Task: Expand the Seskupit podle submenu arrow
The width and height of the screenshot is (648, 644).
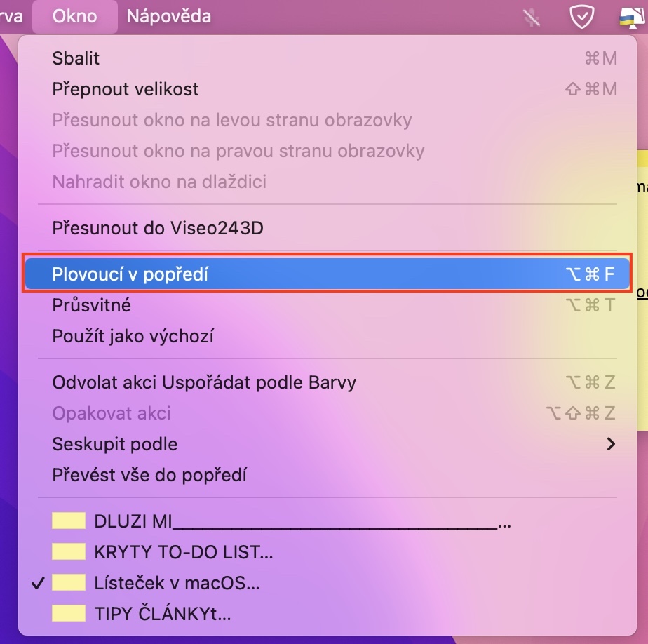Action: pyautogui.click(x=611, y=444)
